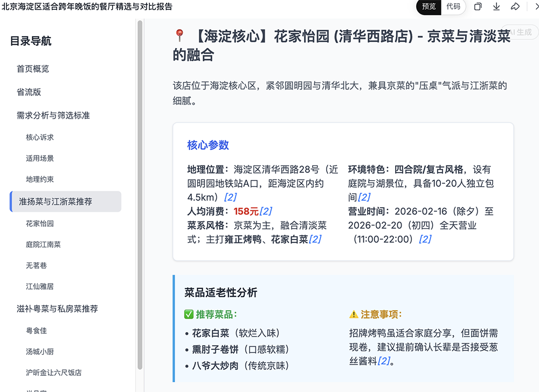This screenshot has width=539, height=392.
Task: Click the download report icon
Action: [496, 6]
